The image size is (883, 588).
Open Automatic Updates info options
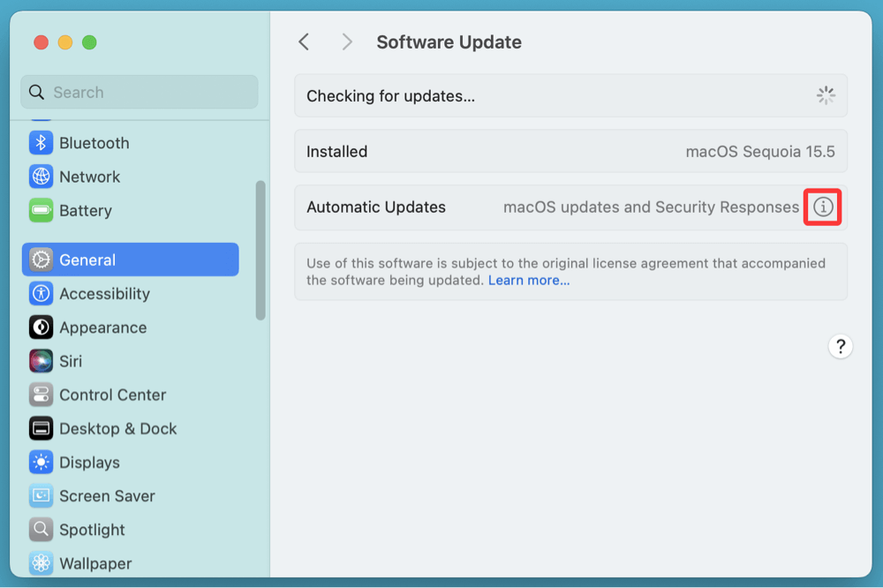(x=822, y=207)
